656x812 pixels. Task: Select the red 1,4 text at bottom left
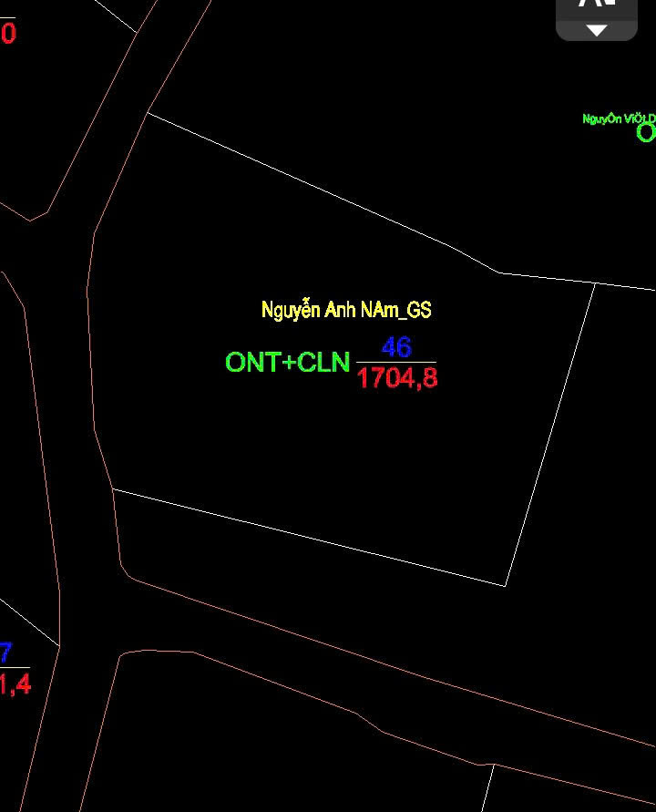(15, 684)
